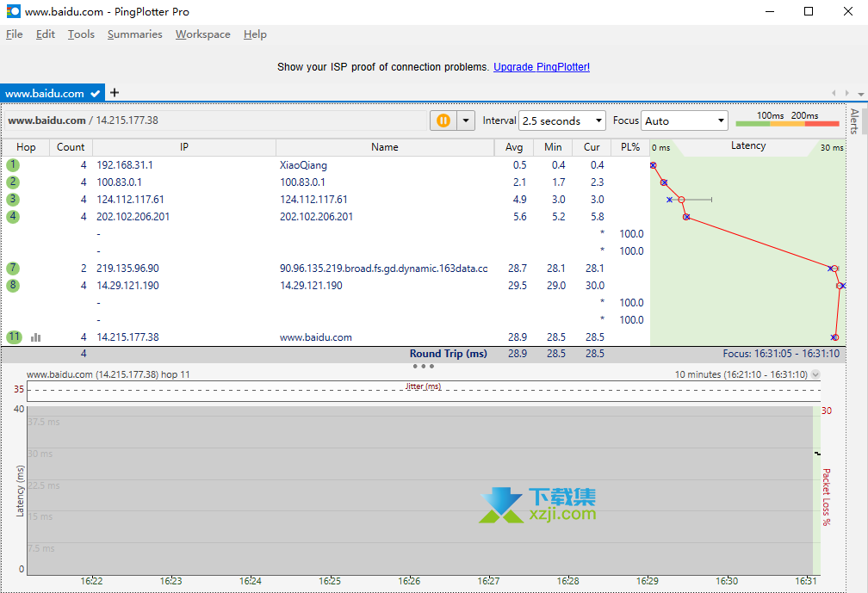Click the hop 2 green circle
868x593 pixels.
13,182
